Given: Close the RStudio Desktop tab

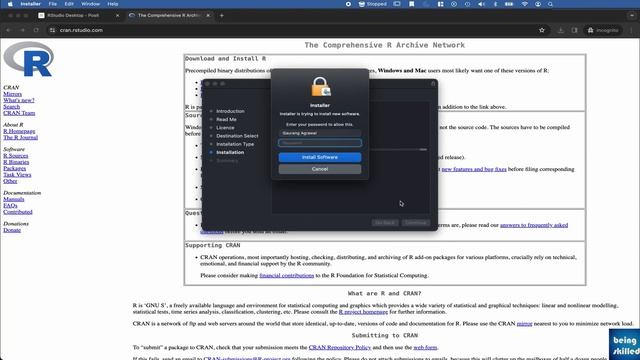Looking at the screenshot, I should [x=118, y=16].
